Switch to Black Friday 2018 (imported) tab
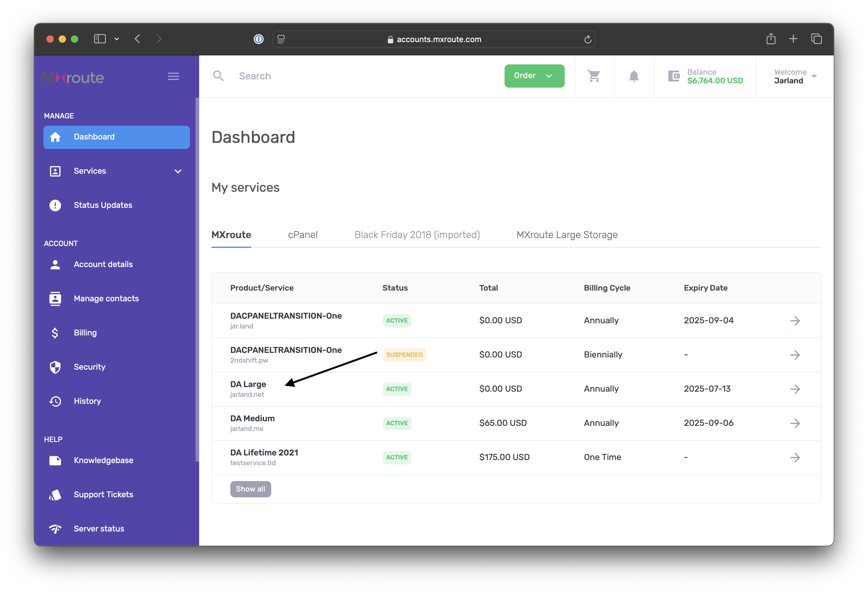This screenshot has width=868, height=591. [x=417, y=235]
